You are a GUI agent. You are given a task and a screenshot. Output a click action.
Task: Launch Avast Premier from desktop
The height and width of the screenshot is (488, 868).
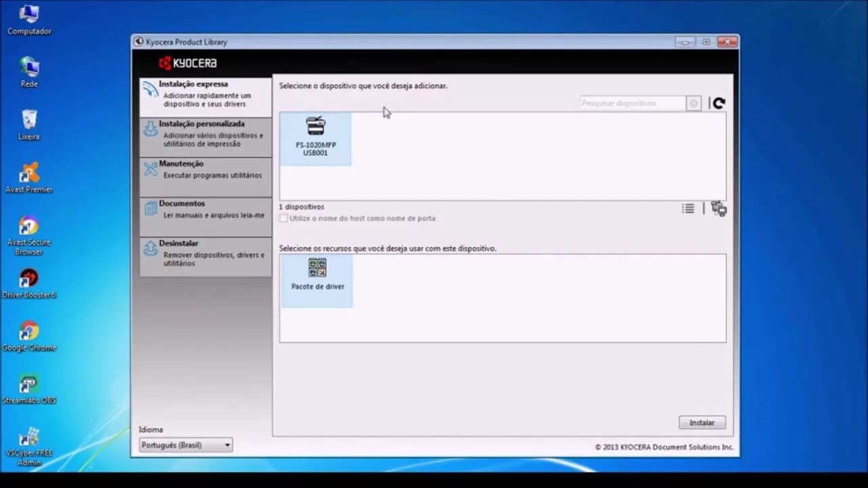pyautogui.click(x=29, y=178)
